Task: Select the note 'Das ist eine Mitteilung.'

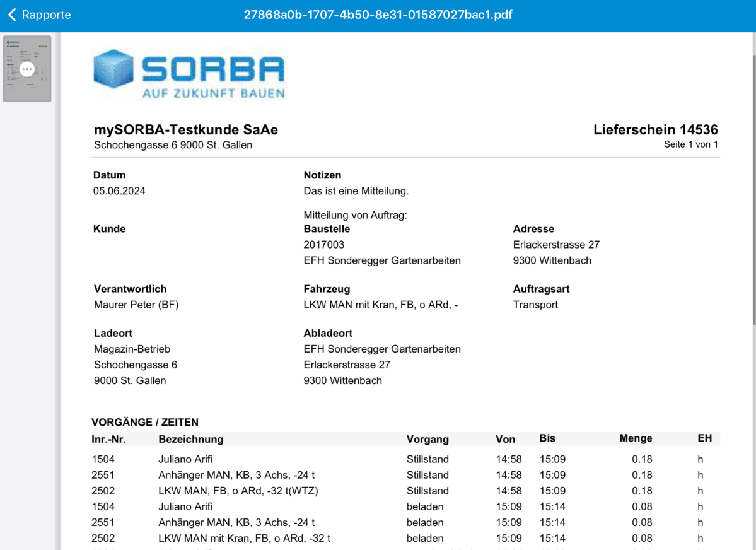Action: [x=356, y=191]
